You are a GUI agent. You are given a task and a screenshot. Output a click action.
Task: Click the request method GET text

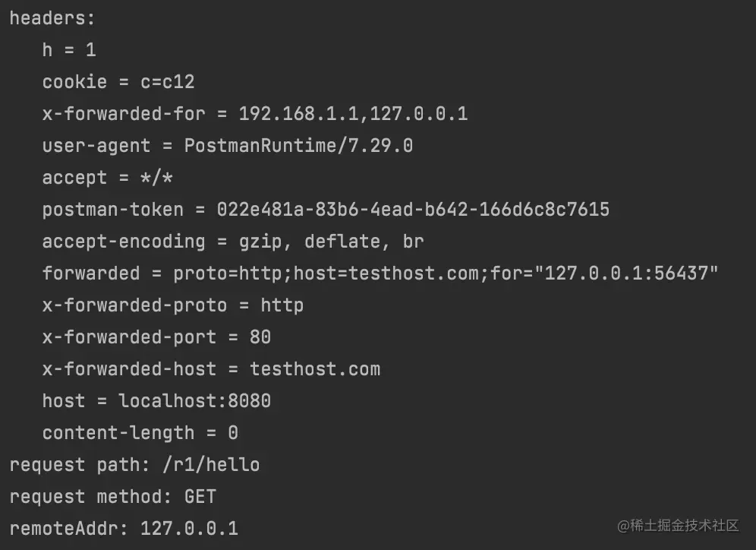point(200,497)
